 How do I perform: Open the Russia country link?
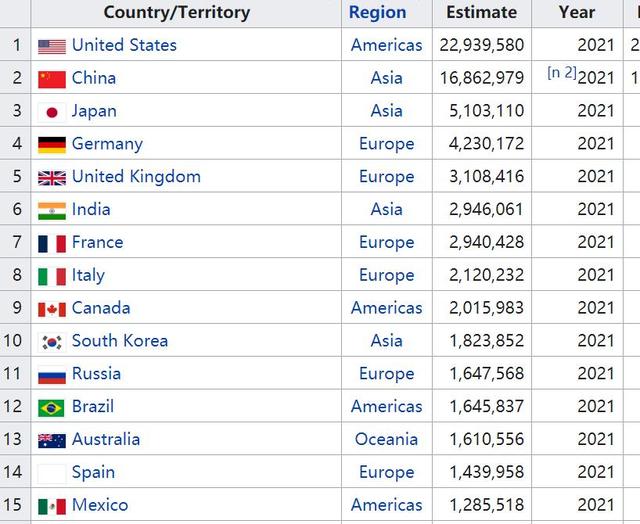(96, 373)
